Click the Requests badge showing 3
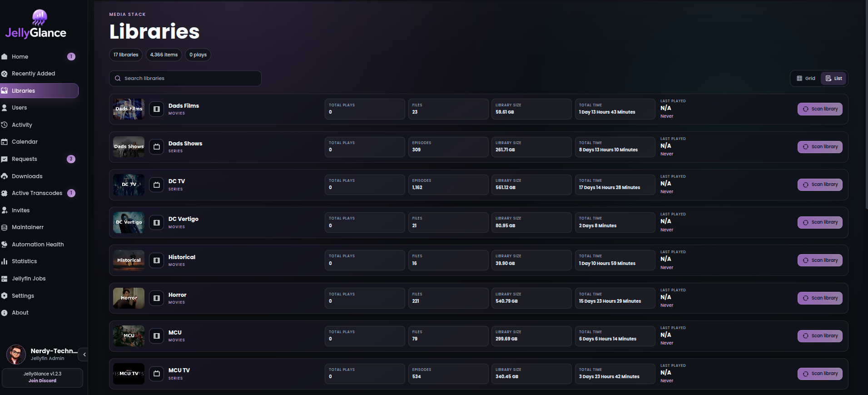 click(x=71, y=159)
